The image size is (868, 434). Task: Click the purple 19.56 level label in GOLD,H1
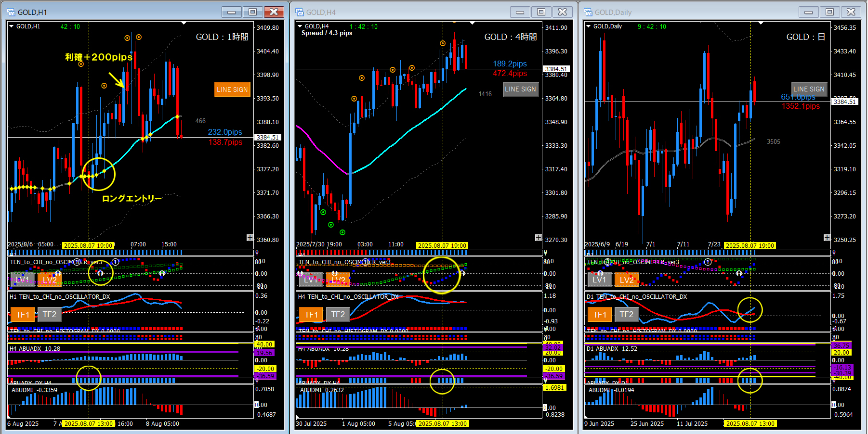264,353
